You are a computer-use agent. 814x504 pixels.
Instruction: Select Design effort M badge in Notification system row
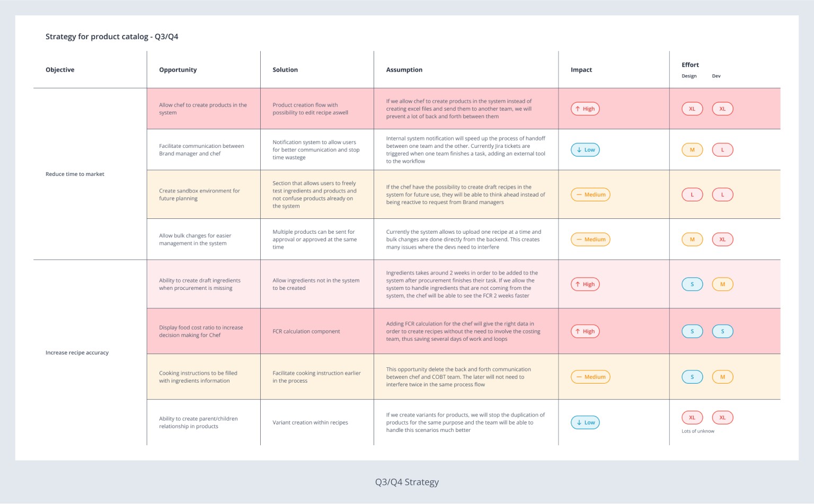click(x=692, y=150)
